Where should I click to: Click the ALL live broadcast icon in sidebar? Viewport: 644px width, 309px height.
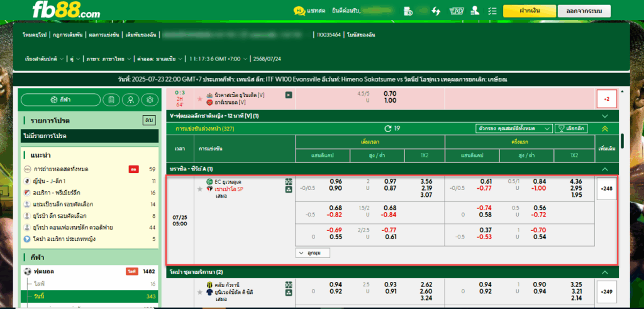[x=28, y=169]
